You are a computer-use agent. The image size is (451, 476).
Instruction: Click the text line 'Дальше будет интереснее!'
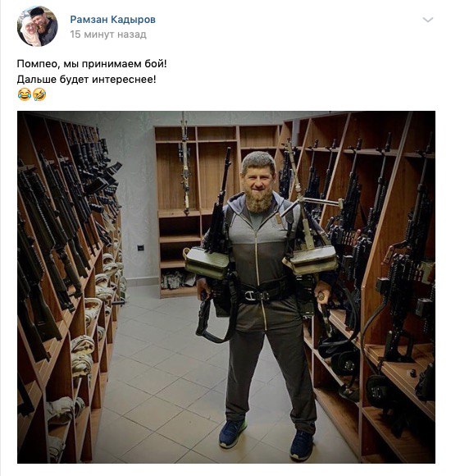[86, 80]
